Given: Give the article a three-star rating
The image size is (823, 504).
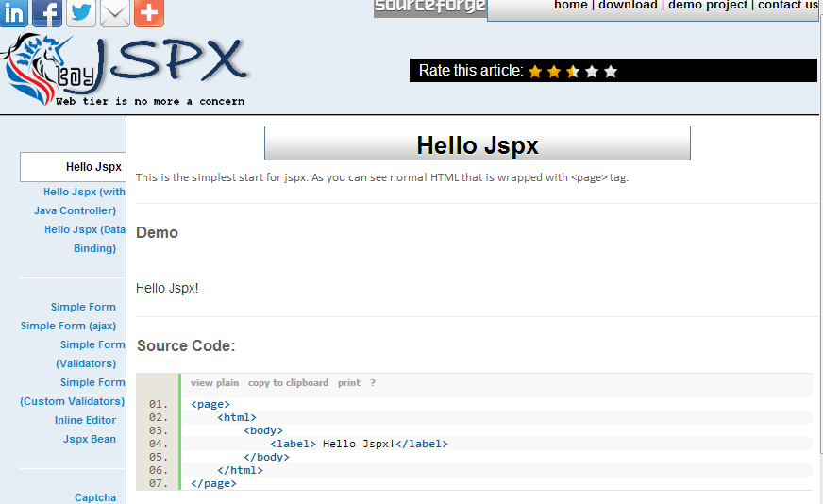Looking at the screenshot, I should (573, 72).
